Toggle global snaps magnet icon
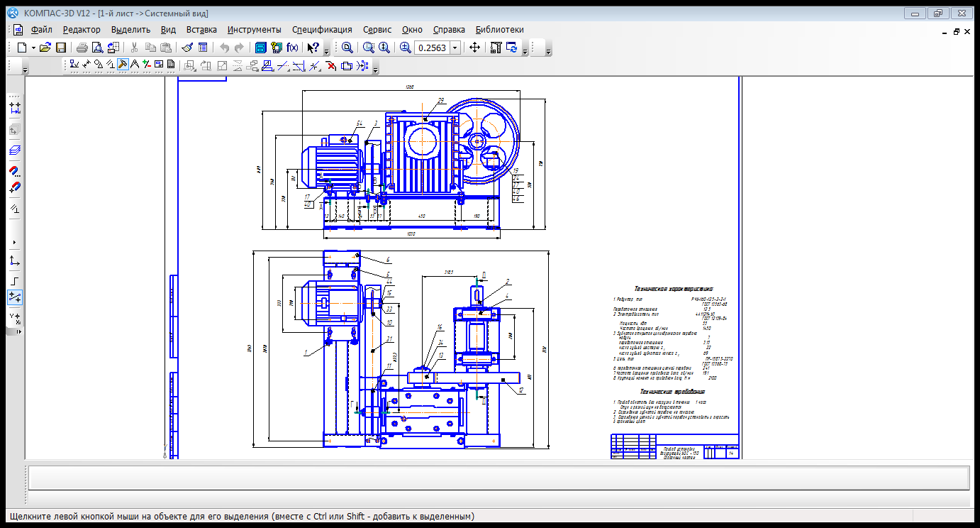 pyautogui.click(x=14, y=171)
